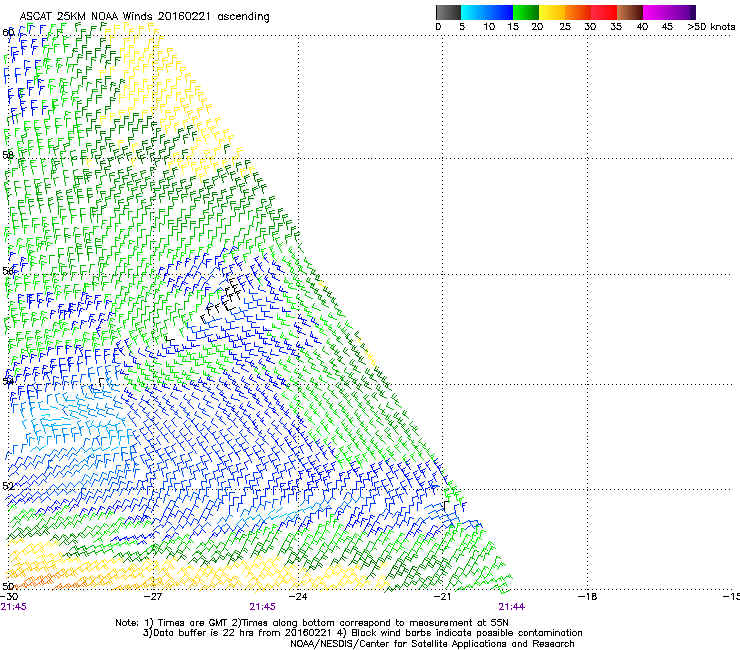Click the magenta 40-45 knots color segment
This screenshot has width=740, height=650.
656,12
